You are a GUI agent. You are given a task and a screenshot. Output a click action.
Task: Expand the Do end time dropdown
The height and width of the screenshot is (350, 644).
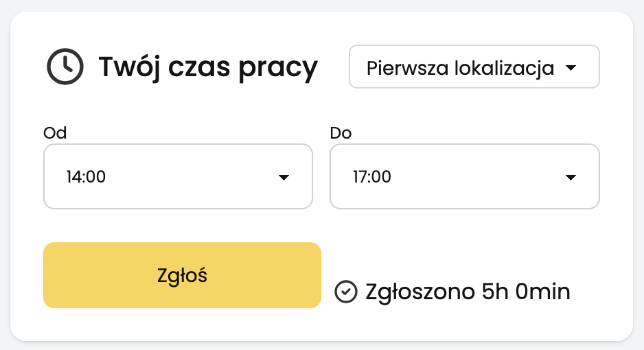click(x=465, y=176)
